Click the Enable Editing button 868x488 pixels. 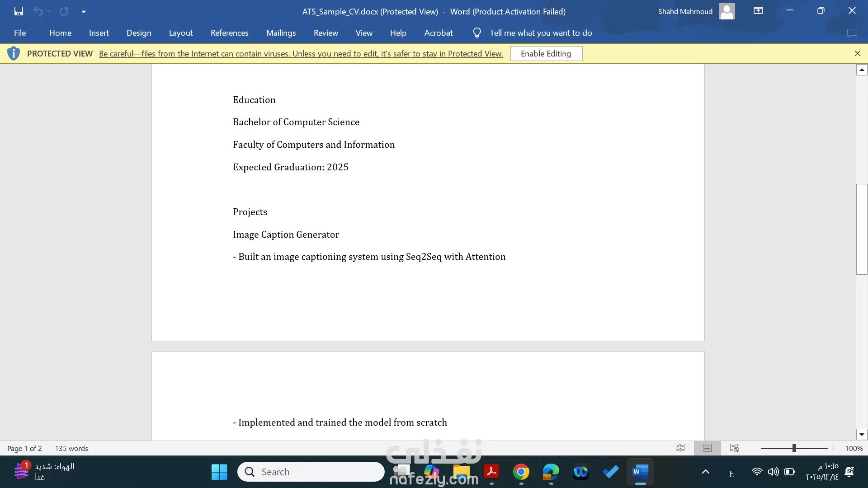point(546,53)
